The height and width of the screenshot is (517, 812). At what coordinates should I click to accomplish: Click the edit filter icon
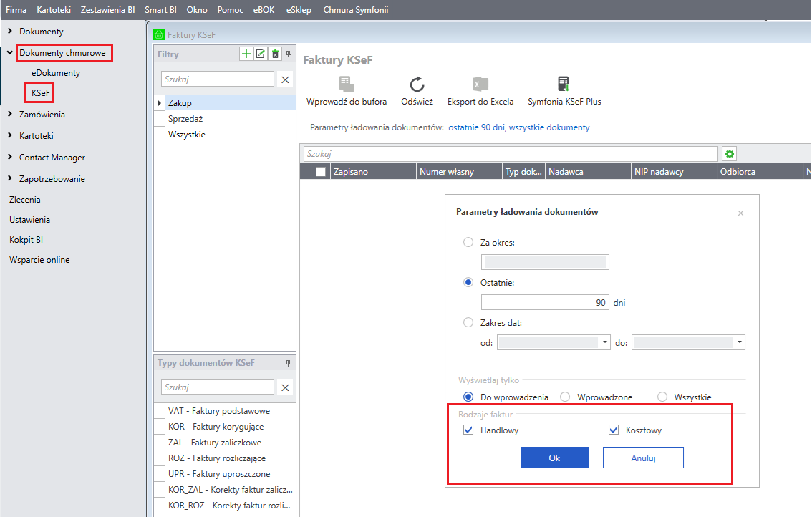[x=261, y=54]
